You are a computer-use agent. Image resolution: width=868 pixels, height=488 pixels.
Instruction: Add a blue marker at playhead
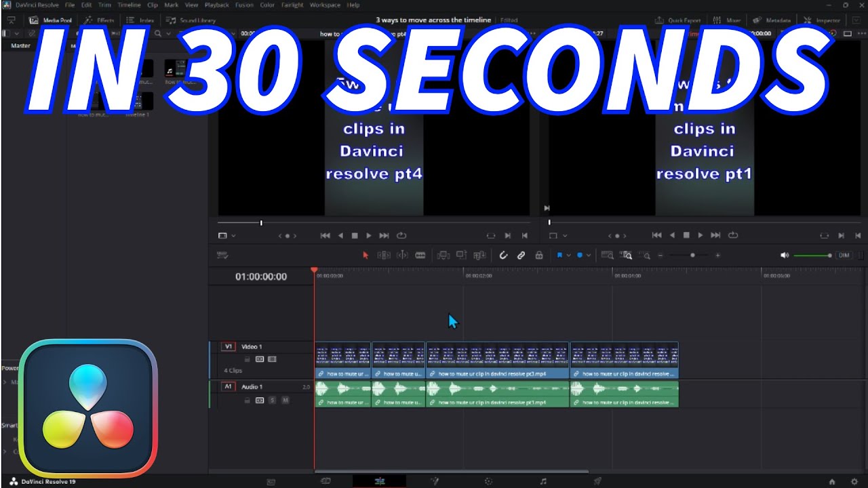[x=580, y=256]
